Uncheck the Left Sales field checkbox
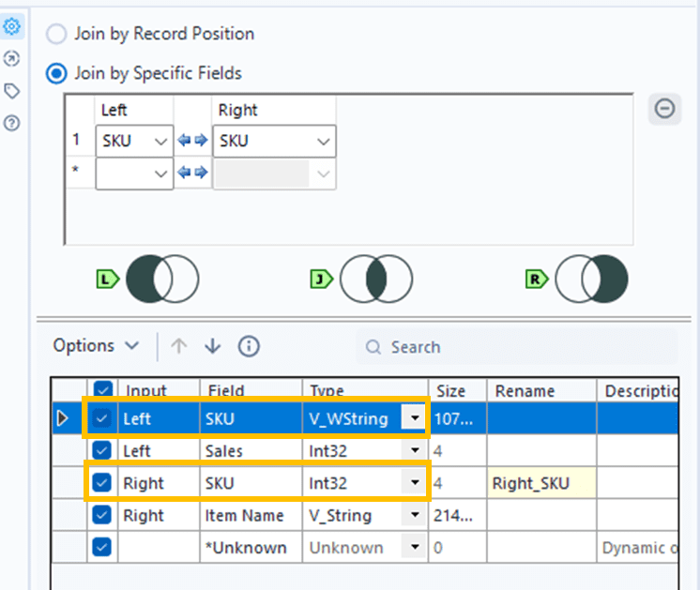Viewport: 700px width, 590px height. pos(102,451)
